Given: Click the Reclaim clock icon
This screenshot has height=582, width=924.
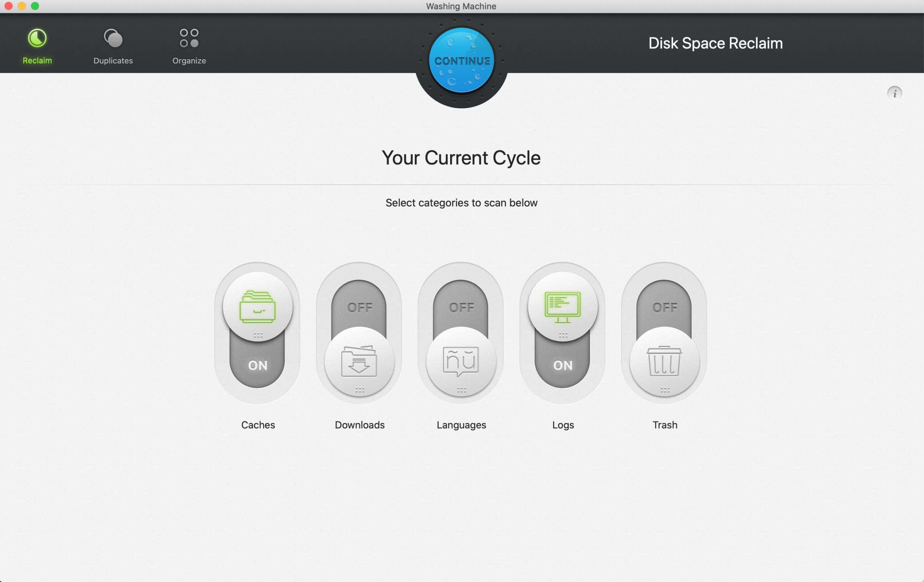Looking at the screenshot, I should click(37, 38).
